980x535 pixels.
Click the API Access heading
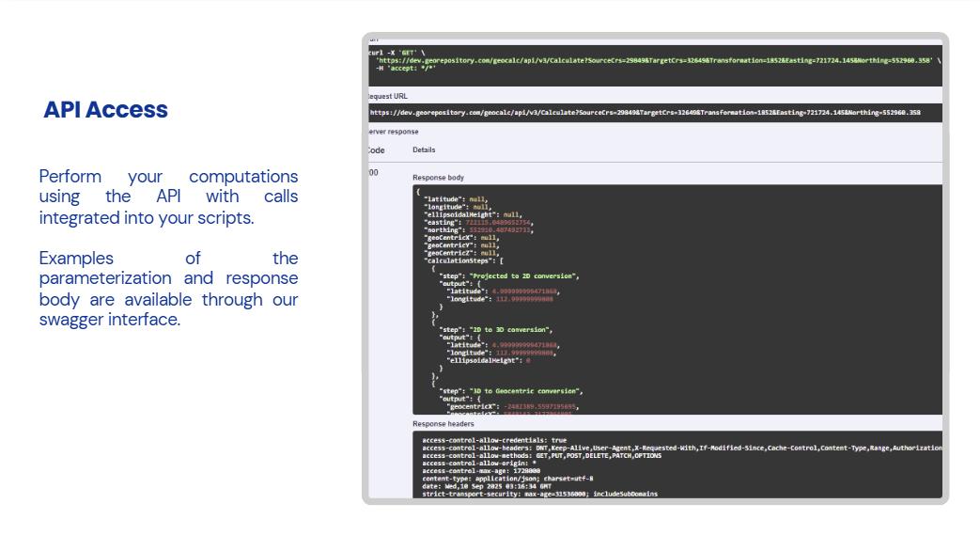click(x=105, y=110)
